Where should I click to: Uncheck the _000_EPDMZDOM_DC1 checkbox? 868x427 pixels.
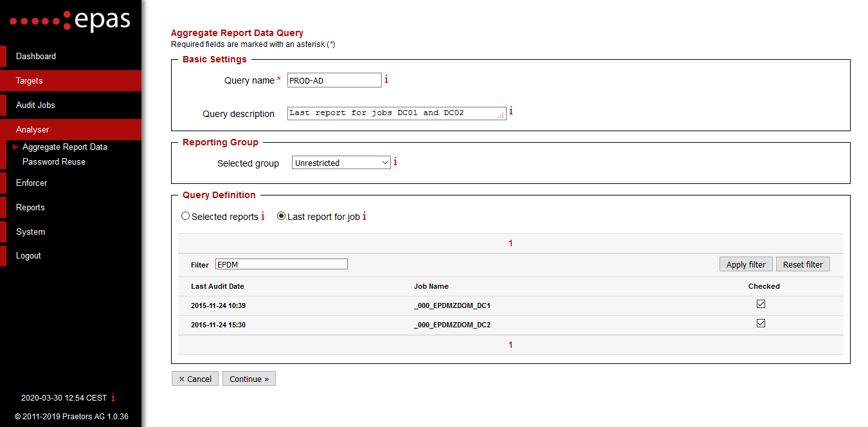pos(761,303)
